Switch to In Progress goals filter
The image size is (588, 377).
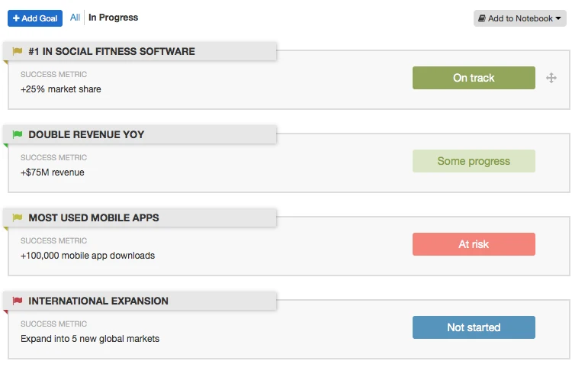[x=113, y=18]
